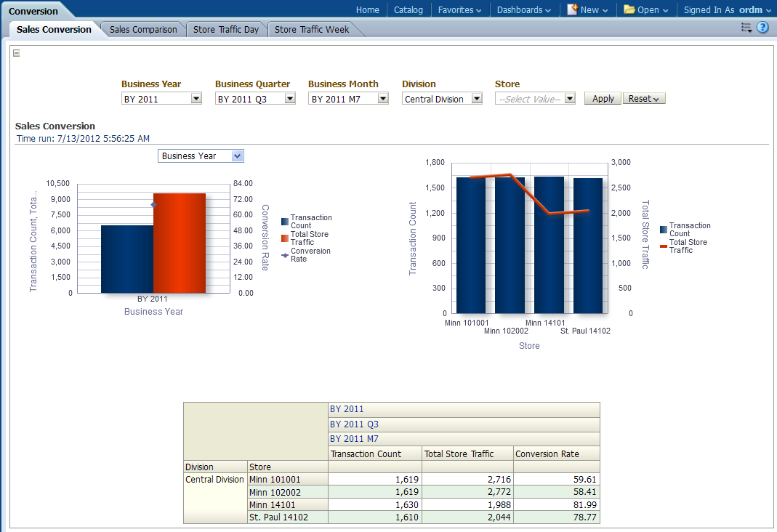Click the Total Store Traffic legend marker in the right chart
The width and height of the screenshot is (777, 532).
coord(664,246)
